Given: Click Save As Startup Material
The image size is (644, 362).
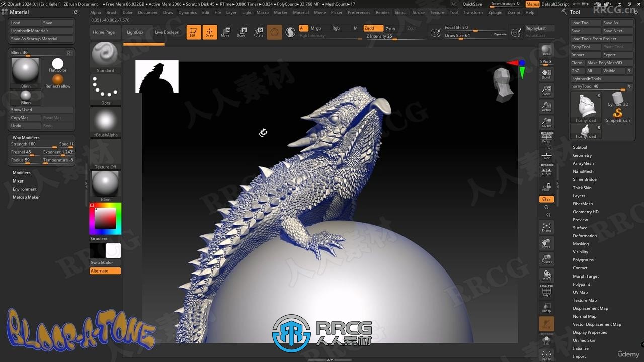Looking at the screenshot, I should point(41,39).
